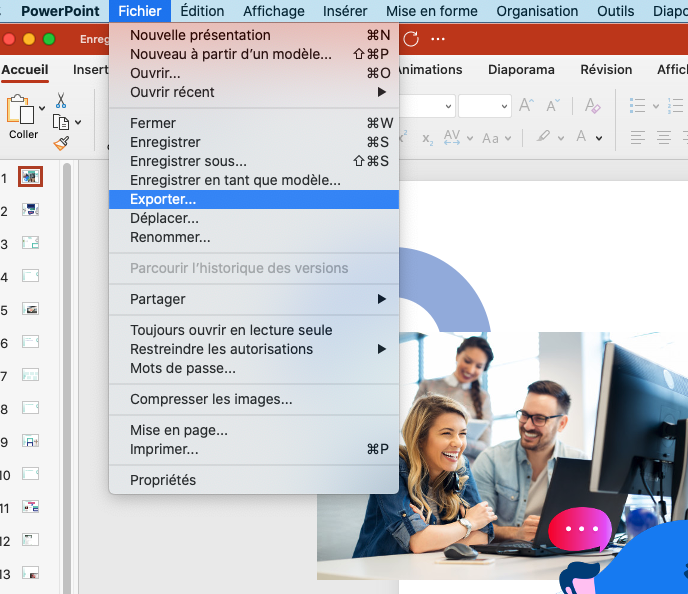
Task: Expand highlight color dropdown arrow
Action: pyautogui.click(x=561, y=138)
